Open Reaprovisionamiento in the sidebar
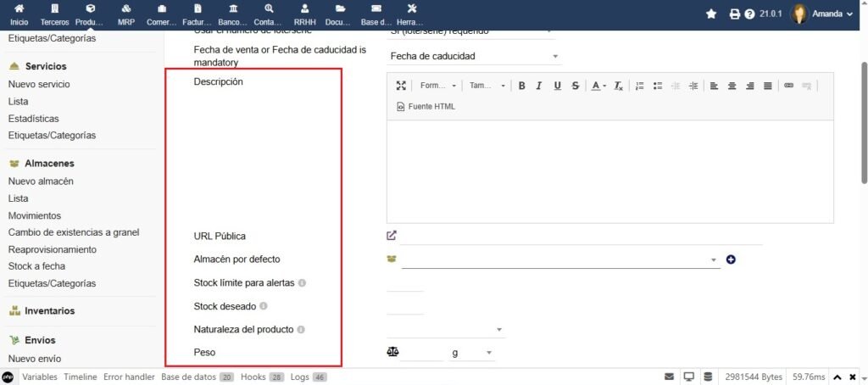Image resolution: width=868 pixels, height=385 pixels. pyautogui.click(x=52, y=249)
